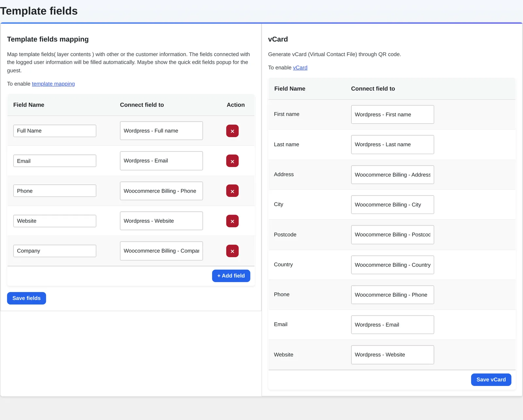The height and width of the screenshot is (420, 523).
Task: Click the Save fields button
Action: [26, 298]
